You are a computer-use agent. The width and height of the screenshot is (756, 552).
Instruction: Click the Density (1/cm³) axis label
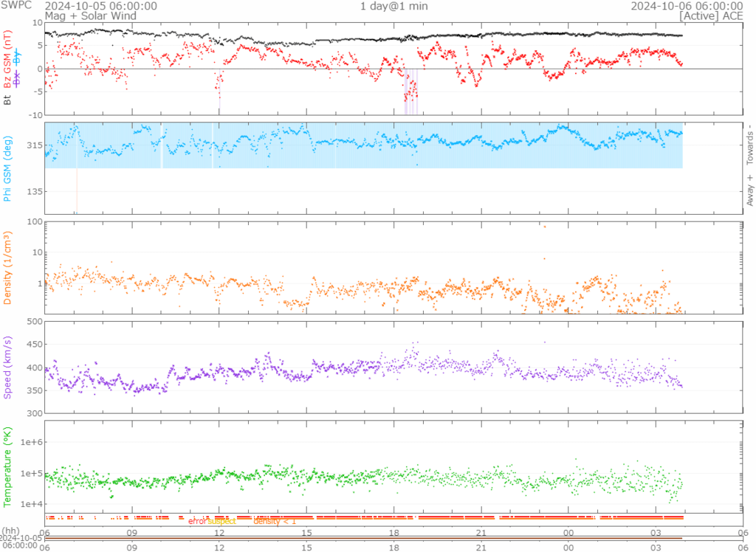click(8, 268)
